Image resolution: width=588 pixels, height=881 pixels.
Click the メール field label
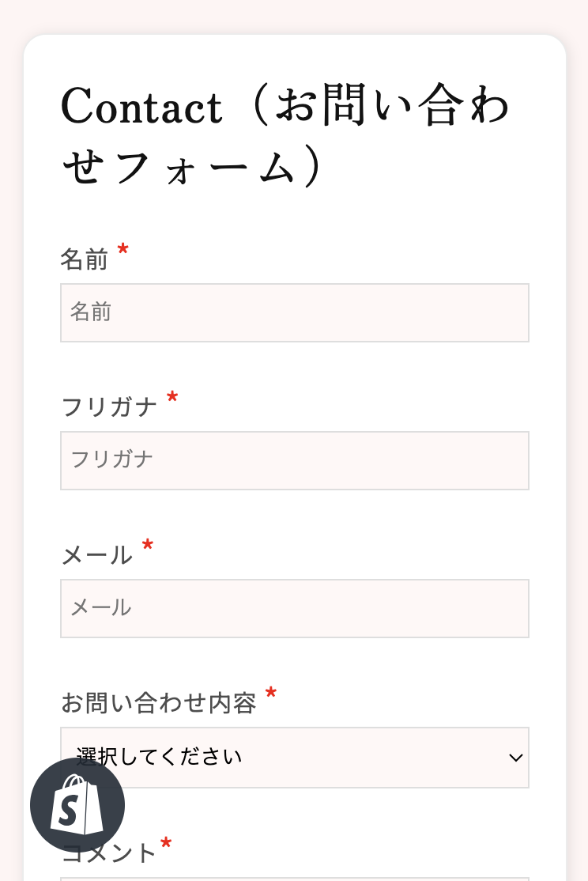pos(96,555)
